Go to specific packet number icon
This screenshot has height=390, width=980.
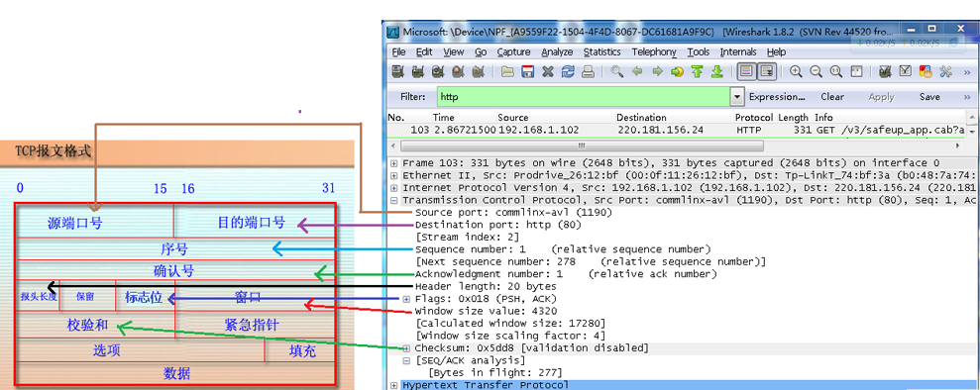(x=677, y=71)
